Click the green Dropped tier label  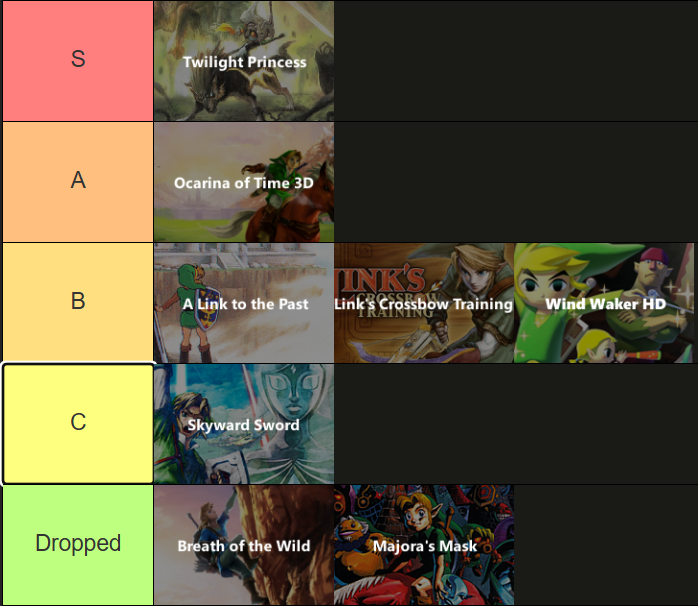tap(78, 544)
